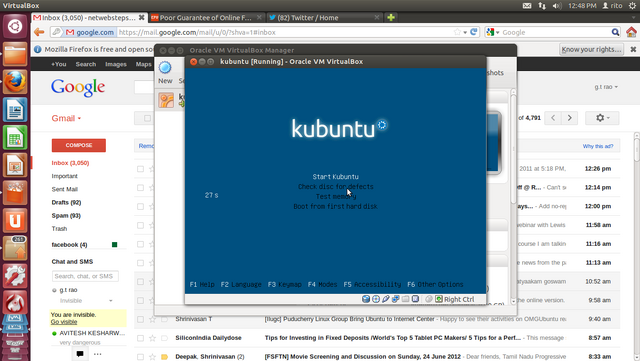Viewport: 640px width, 361px height.
Task: Select Boot from first hard disk option
Action: point(336,206)
